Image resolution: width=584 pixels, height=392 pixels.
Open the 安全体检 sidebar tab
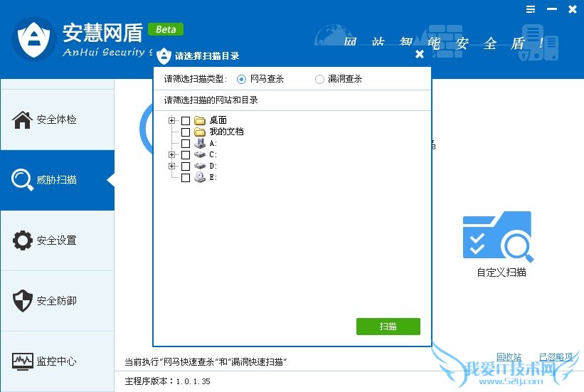coord(58,120)
